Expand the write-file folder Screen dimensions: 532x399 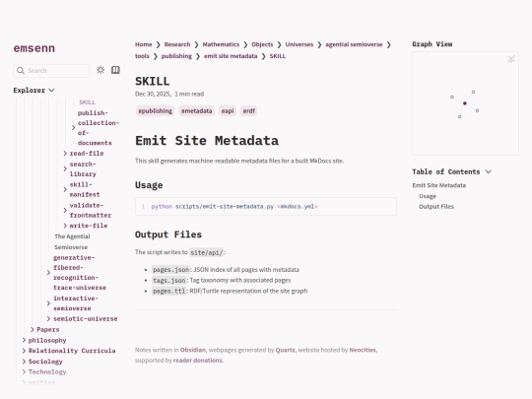tap(65, 226)
